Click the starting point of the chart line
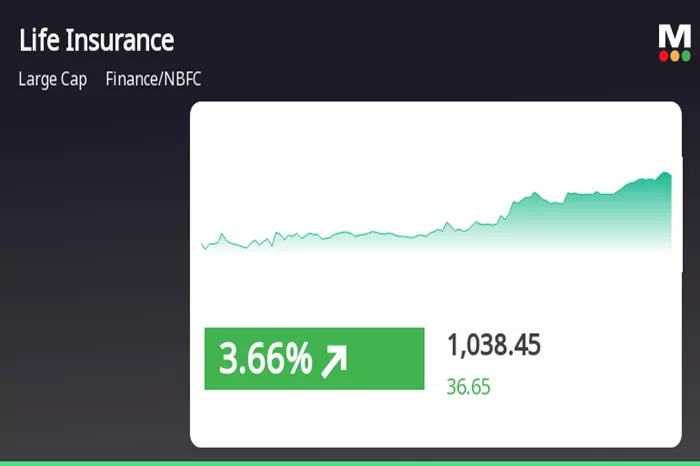The image size is (700, 466). [202, 244]
